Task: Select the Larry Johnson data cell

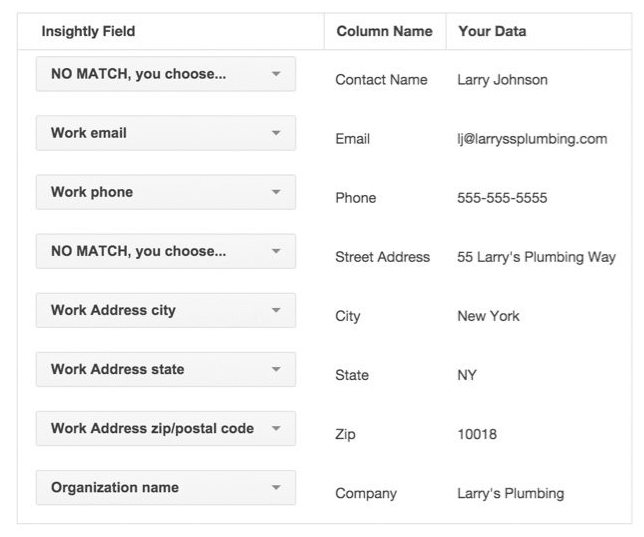Action: [502, 80]
